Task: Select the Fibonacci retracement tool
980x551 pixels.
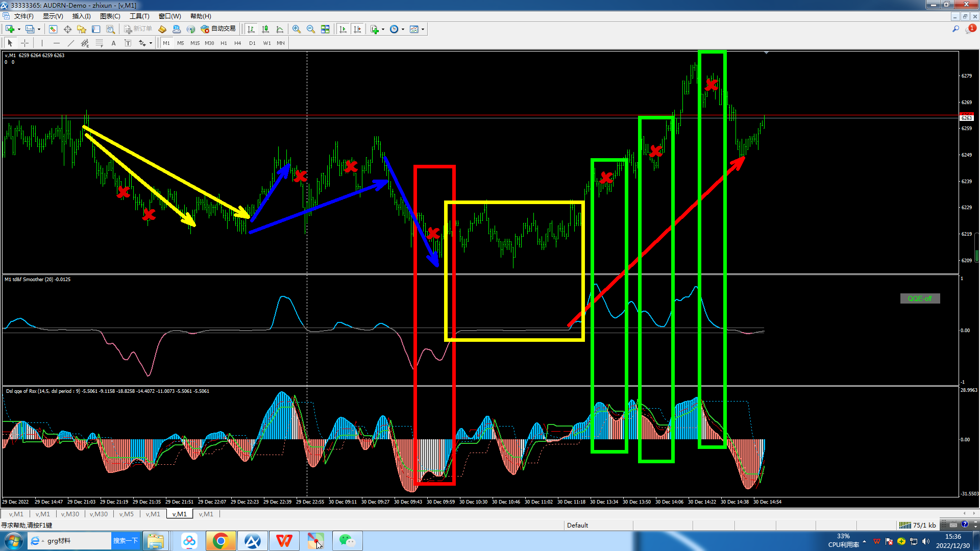Action: click(99, 43)
